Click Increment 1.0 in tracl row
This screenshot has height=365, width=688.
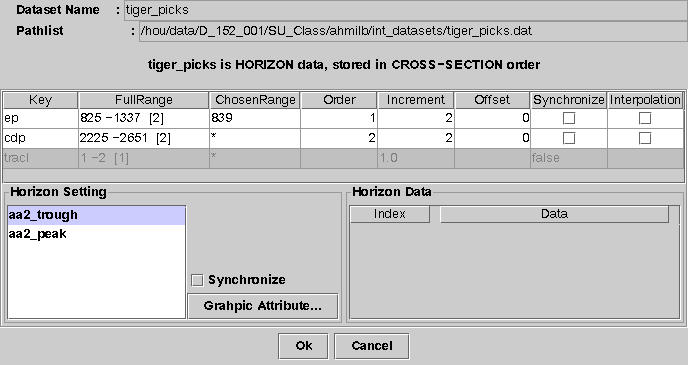point(416,158)
